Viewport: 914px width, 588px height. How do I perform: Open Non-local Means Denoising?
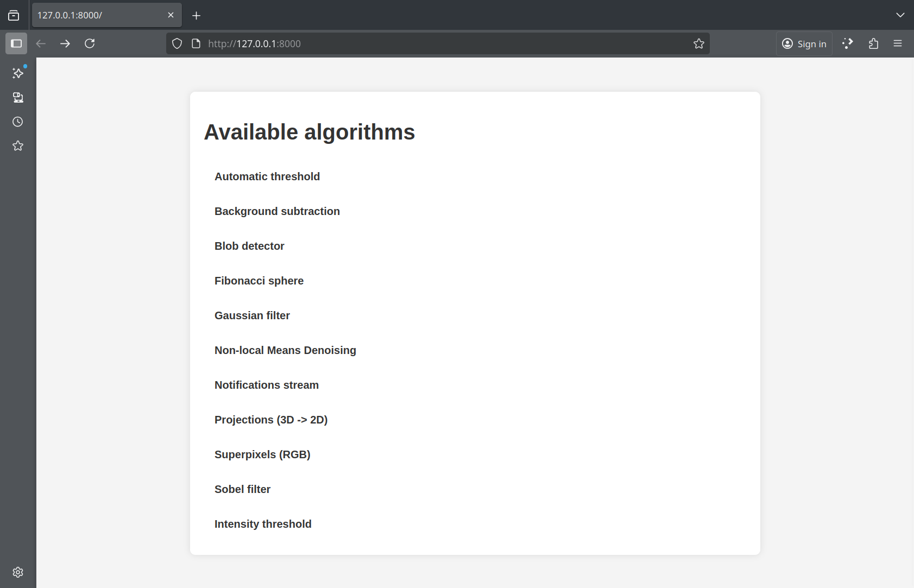(285, 350)
